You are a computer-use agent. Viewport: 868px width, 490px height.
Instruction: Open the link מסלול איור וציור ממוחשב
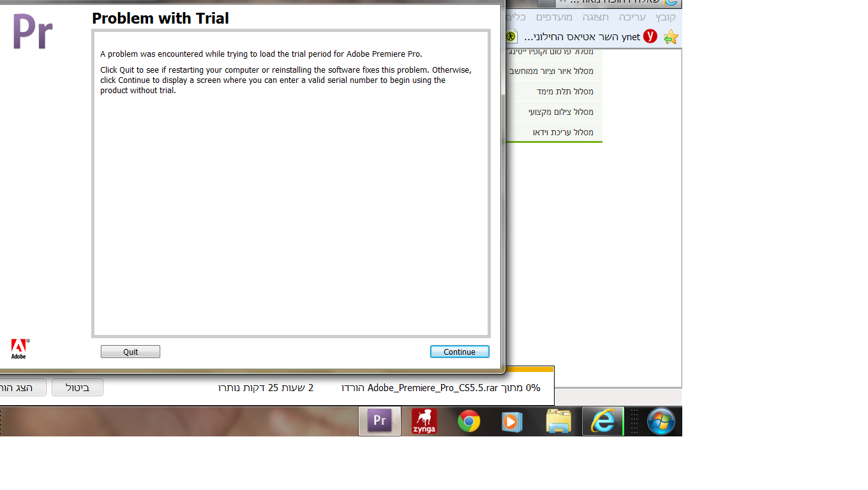click(x=551, y=71)
